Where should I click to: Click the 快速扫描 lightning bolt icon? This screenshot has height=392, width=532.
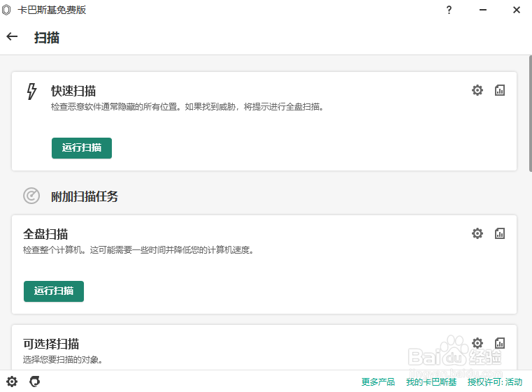[31, 92]
